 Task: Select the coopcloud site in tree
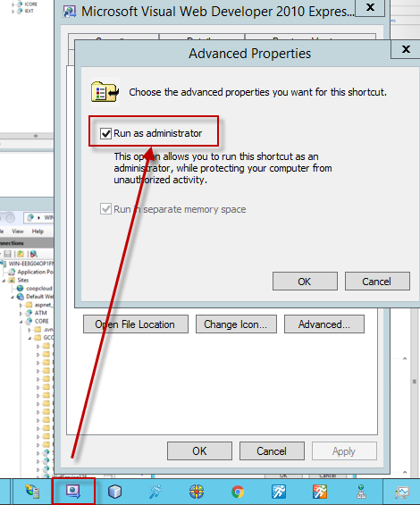pos(39,288)
